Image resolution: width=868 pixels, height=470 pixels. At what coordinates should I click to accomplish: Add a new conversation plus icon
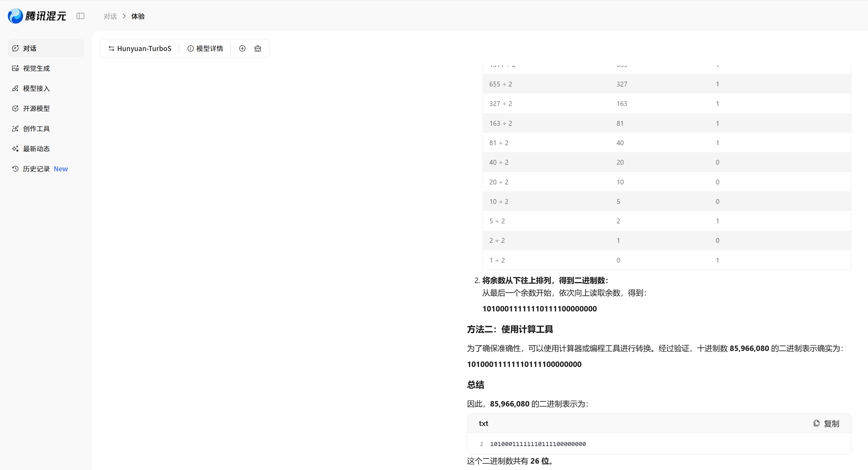point(242,48)
